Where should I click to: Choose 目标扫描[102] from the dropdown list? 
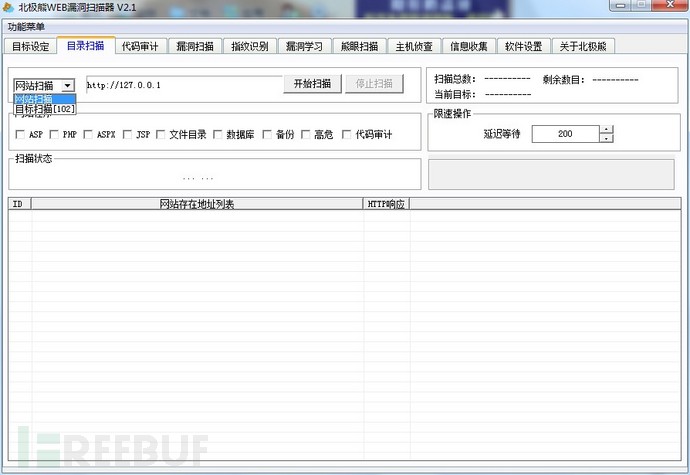(44, 109)
